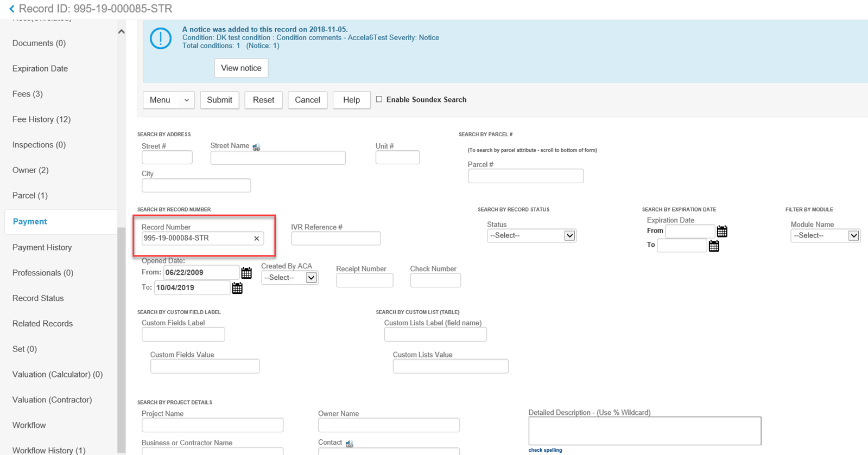The image size is (868, 455).
Task: Select Related Records in sidebar
Action: [42, 324]
